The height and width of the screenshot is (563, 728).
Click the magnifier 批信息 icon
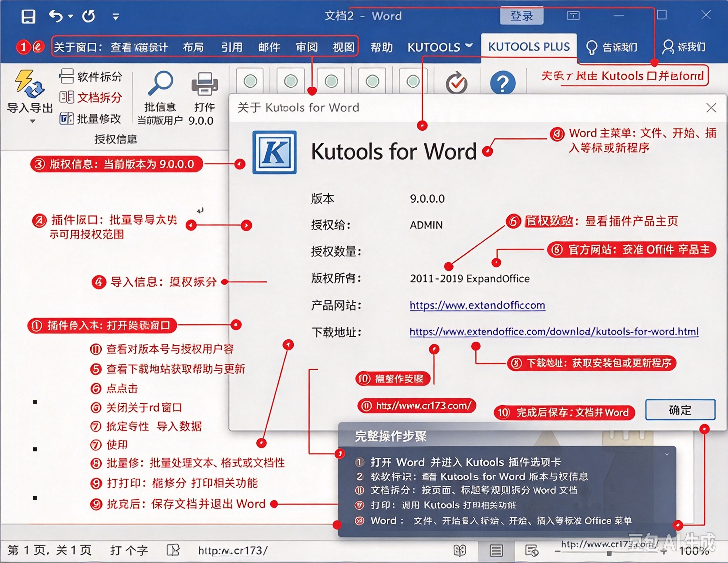coord(160,83)
